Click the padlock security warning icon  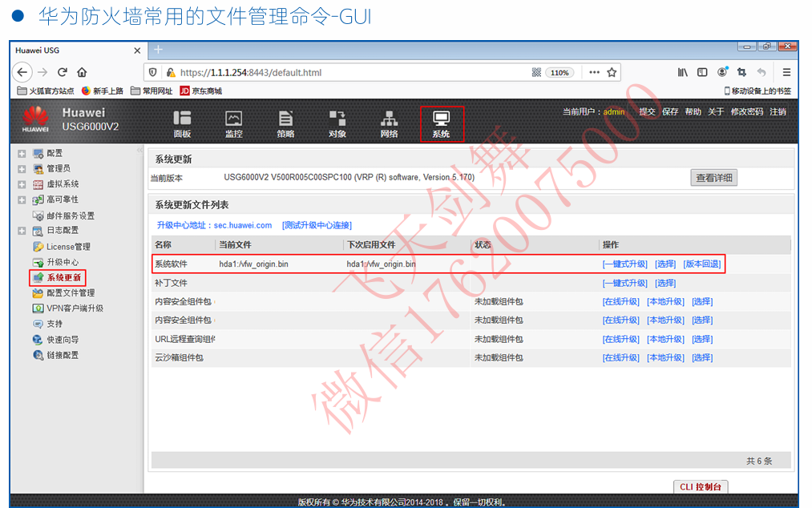point(170,72)
